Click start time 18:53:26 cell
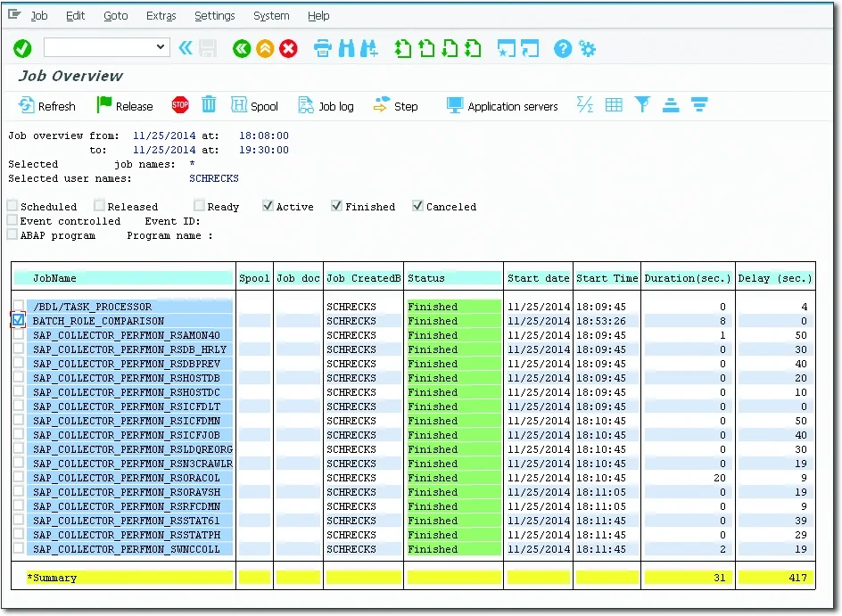 [601, 321]
